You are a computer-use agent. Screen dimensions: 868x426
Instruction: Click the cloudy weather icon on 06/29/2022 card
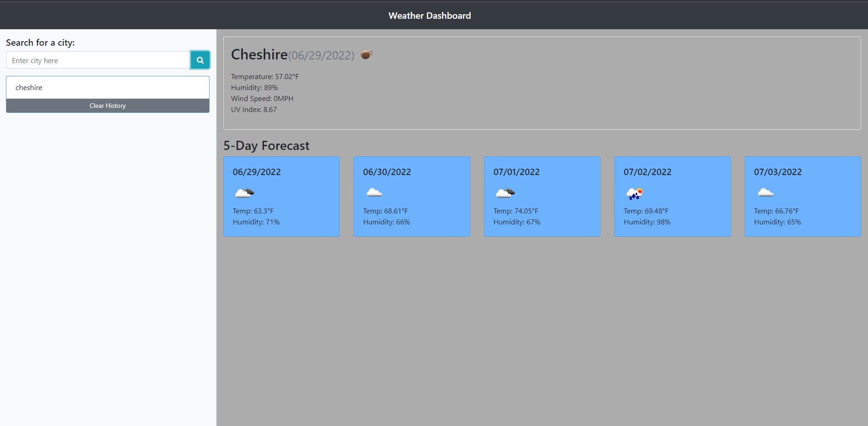245,192
